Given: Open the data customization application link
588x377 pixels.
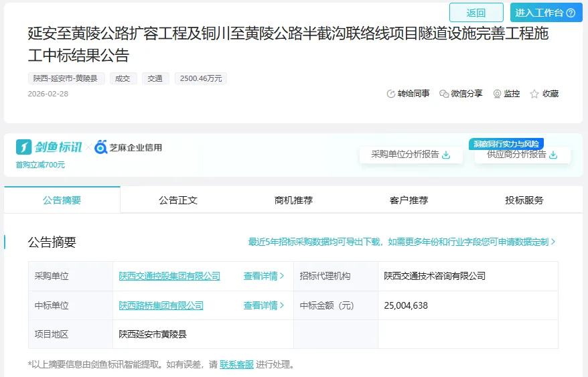Looking at the screenshot, I should click(402, 242).
